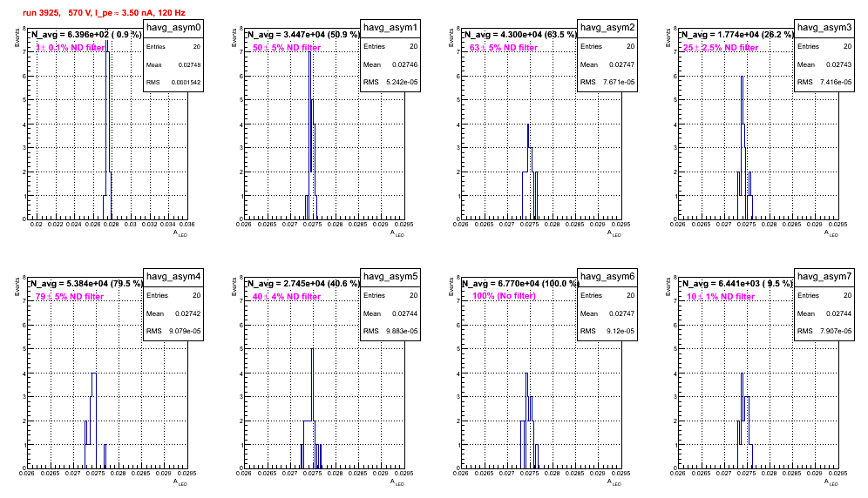Viewport: 868px width, 498px height.
Task: Select the havg_asym3 stats box title
Action: click(x=824, y=28)
